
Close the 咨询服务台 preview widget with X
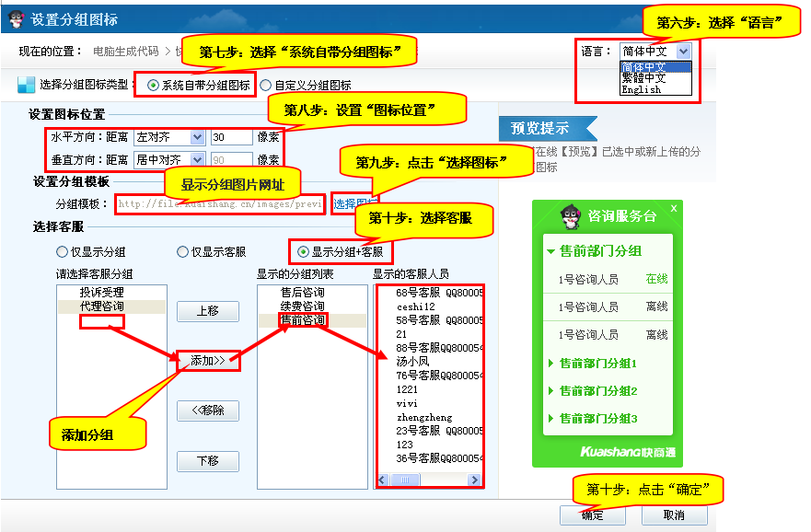point(673,209)
